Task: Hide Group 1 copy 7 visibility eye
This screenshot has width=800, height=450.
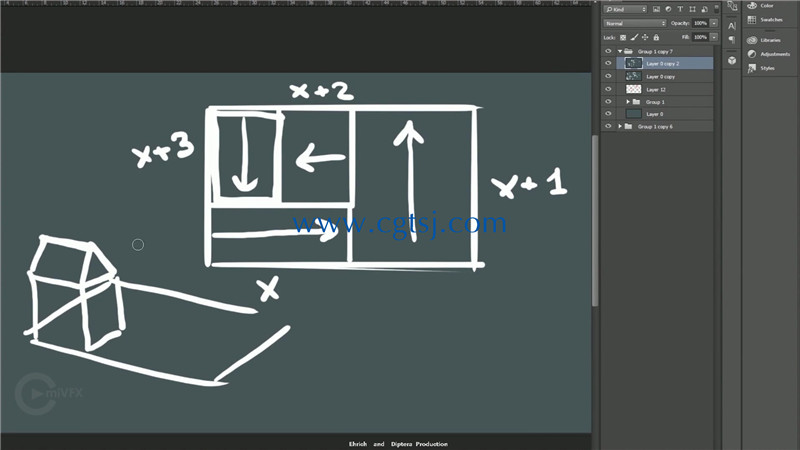Action: (608, 51)
